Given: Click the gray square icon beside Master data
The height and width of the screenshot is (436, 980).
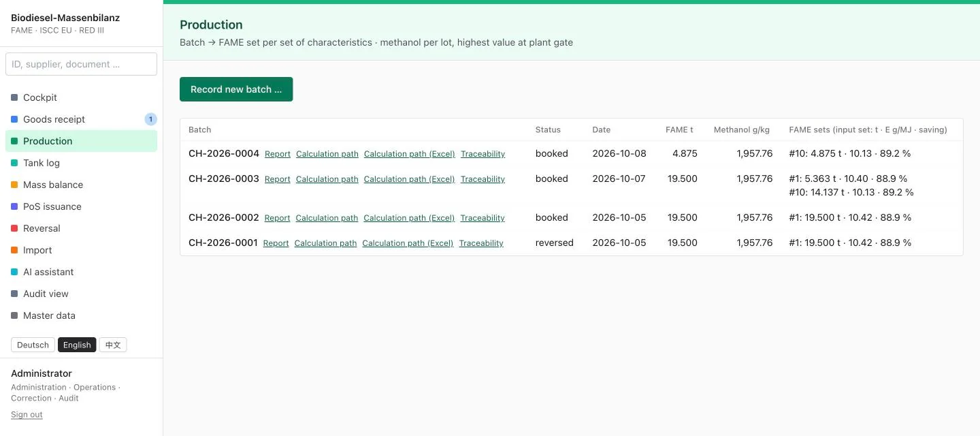Looking at the screenshot, I should coord(14,315).
